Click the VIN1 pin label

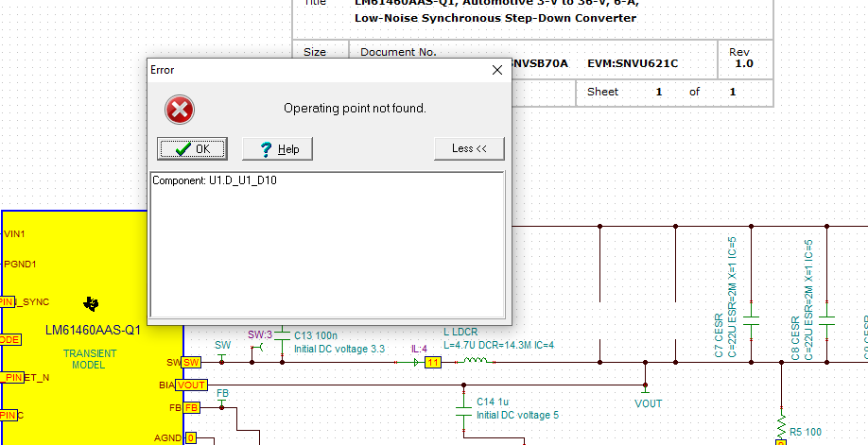[14, 234]
